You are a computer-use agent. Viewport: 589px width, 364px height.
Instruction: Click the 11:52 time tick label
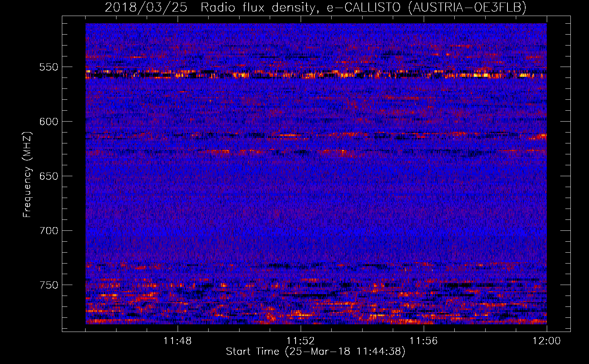(x=300, y=341)
